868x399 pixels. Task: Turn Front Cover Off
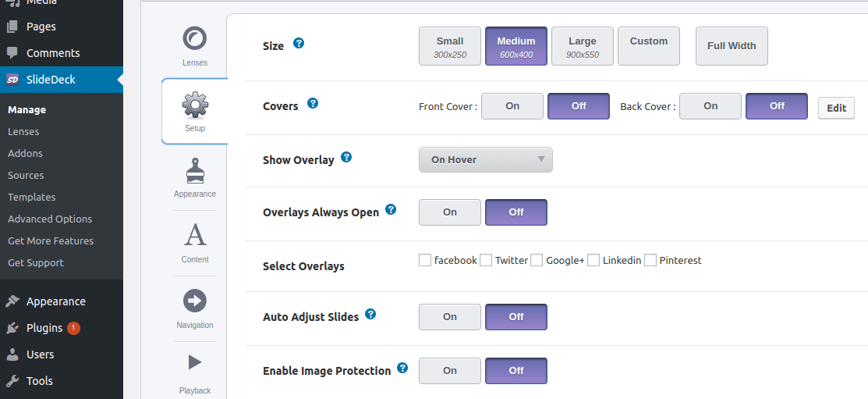coord(579,106)
